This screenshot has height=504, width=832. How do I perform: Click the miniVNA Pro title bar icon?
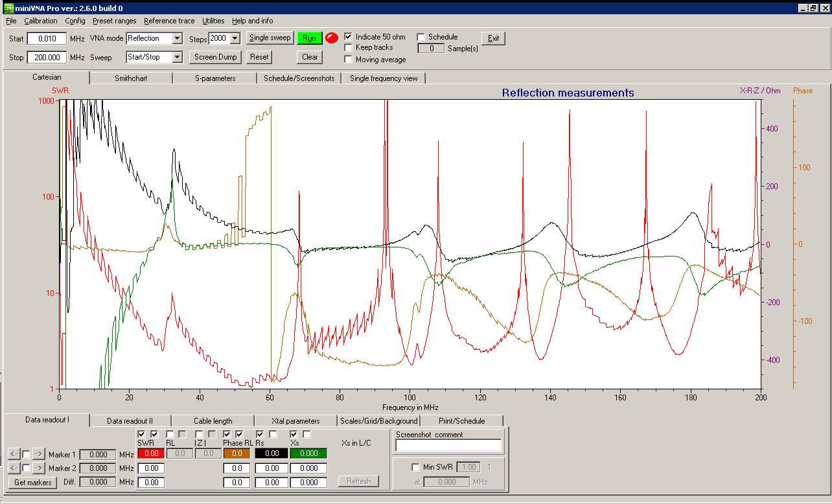[8, 8]
